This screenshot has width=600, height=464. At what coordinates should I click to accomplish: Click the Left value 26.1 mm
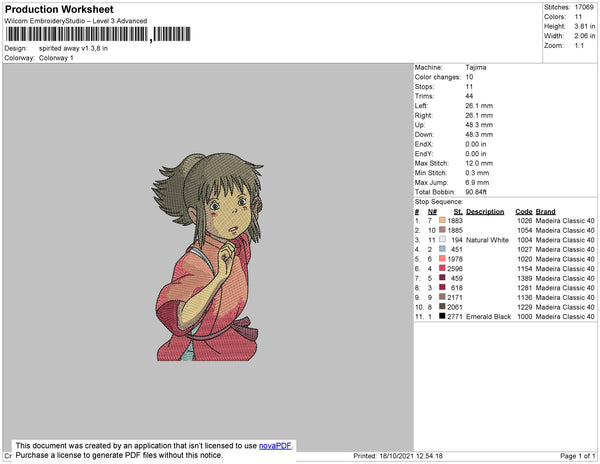pyautogui.click(x=479, y=106)
